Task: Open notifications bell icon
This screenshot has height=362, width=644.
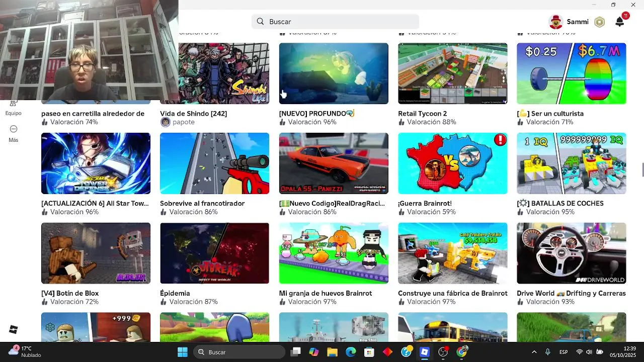Action: [x=620, y=22]
